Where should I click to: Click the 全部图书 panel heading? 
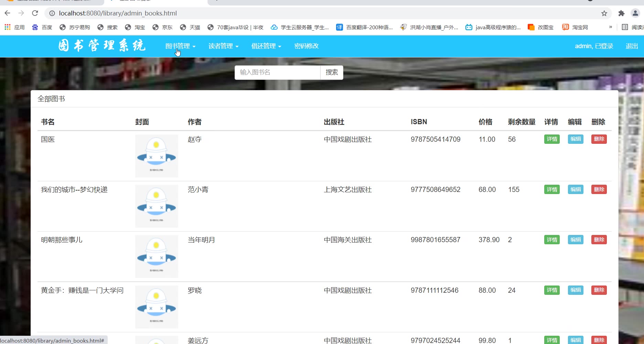[x=51, y=99]
